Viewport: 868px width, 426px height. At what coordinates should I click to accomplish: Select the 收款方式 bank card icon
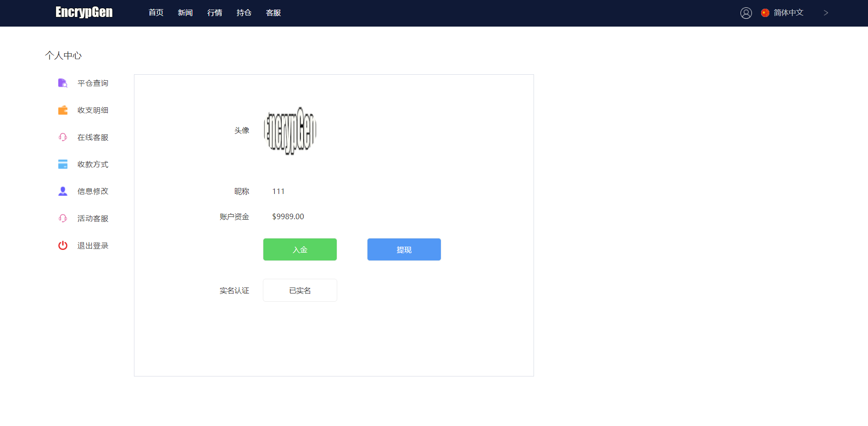pos(62,164)
